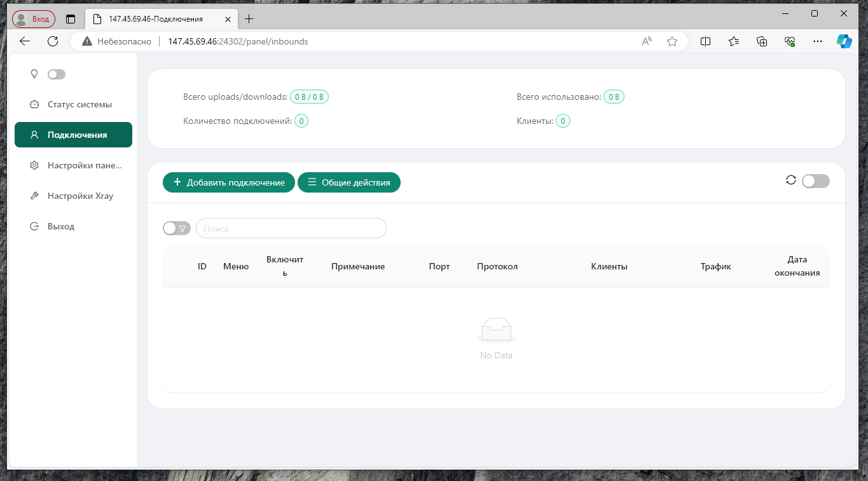Open Copilot from the browser toolbar
This screenshot has width=868, height=481.
(844, 41)
